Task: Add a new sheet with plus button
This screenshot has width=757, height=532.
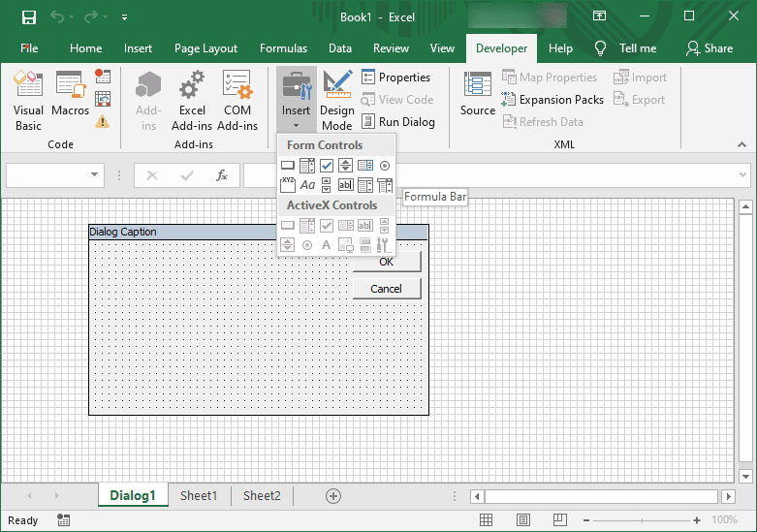Action: 333,496
